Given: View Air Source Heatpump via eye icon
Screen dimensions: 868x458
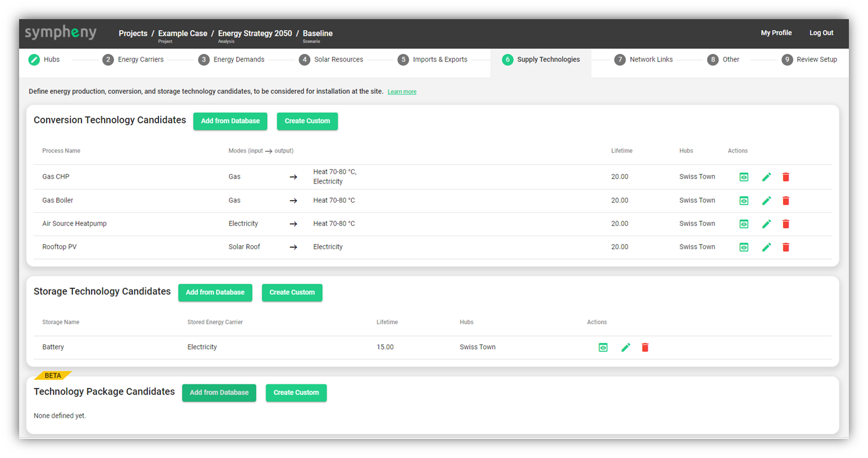Looking at the screenshot, I should click(744, 224).
